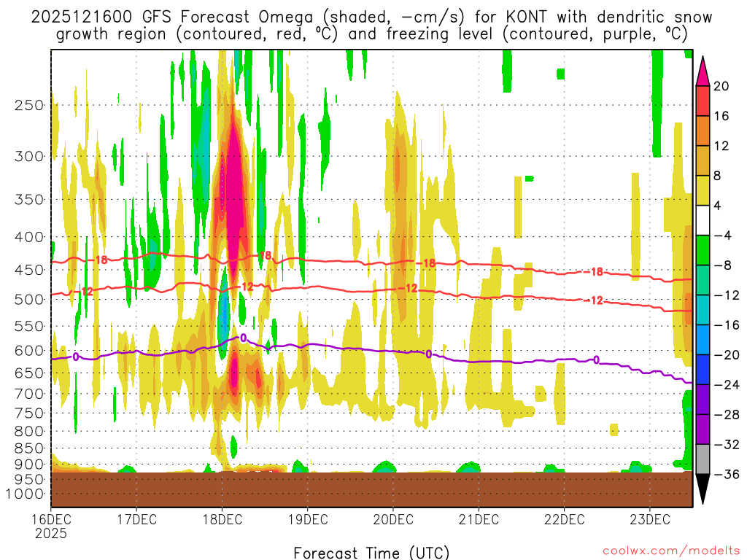Click the 'Forecast Time (UTC)' axis title
The image size is (747, 560).
[x=371, y=553]
